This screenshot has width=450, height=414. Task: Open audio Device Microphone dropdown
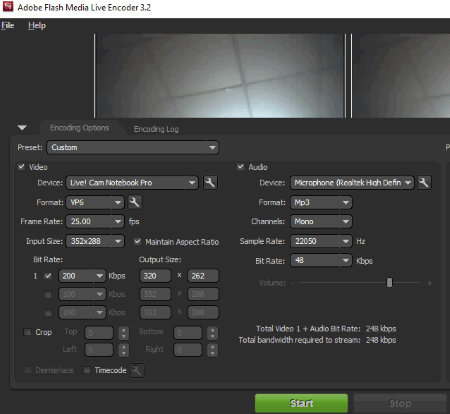(x=352, y=183)
